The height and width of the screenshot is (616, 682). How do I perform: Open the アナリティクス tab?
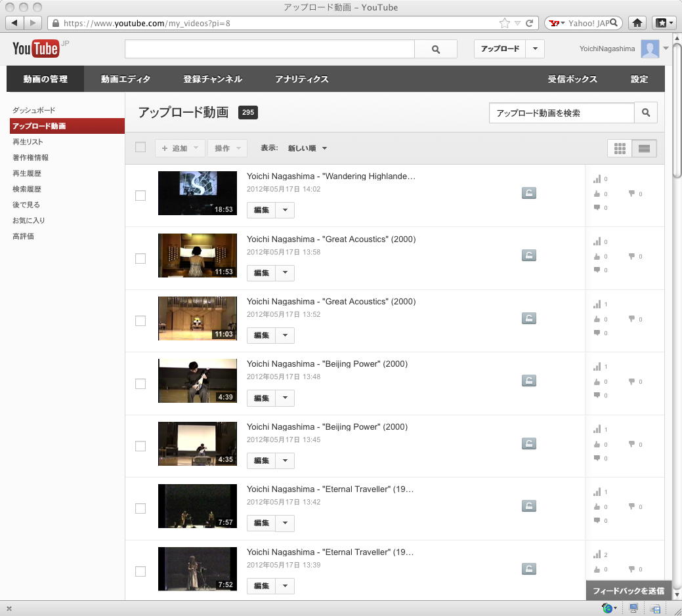click(x=302, y=79)
